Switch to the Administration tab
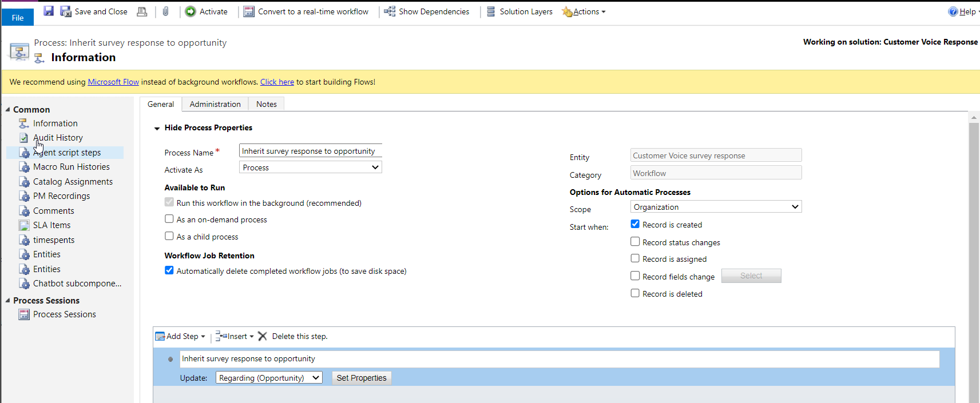The height and width of the screenshot is (403, 980). click(x=215, y=104)
